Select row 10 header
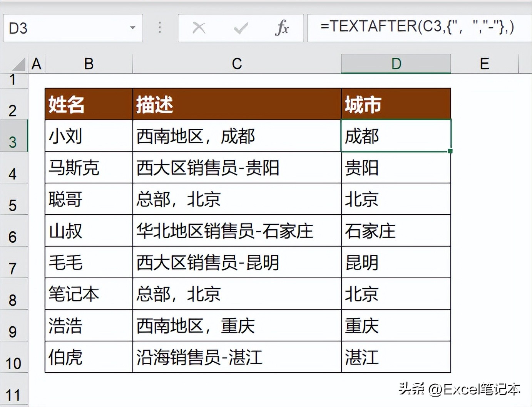 [13, 357]
